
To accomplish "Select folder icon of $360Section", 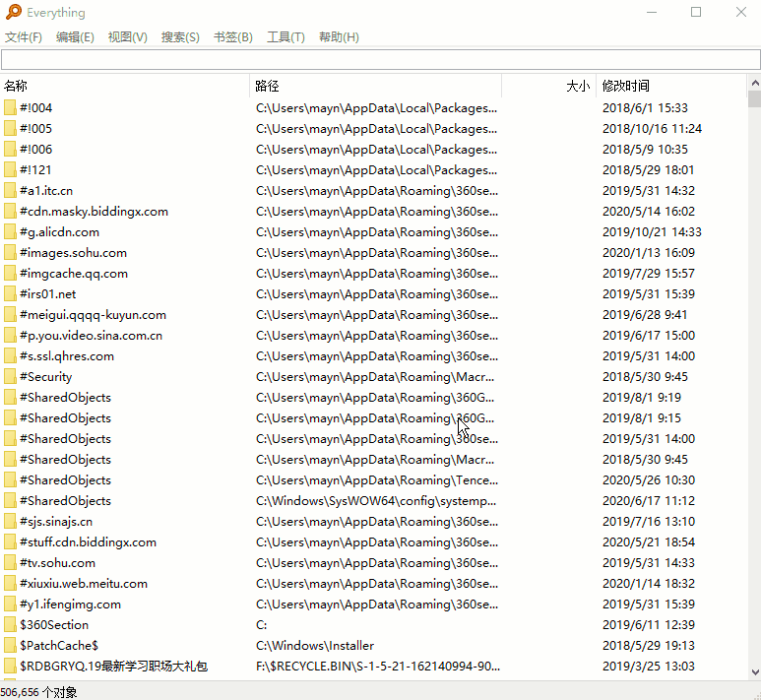I will (x=10, y=625).
